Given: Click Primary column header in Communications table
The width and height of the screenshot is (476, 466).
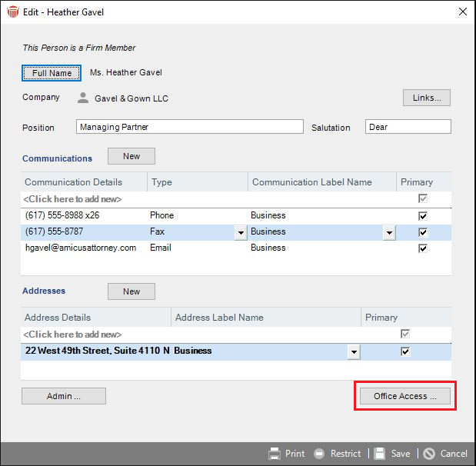Looking at the screenshot, I should 424,181.
